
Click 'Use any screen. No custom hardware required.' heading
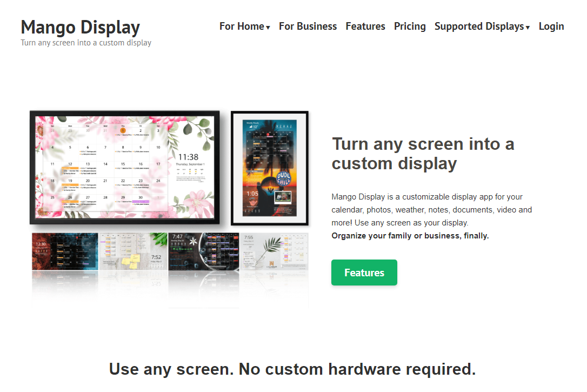coord(292,369)
